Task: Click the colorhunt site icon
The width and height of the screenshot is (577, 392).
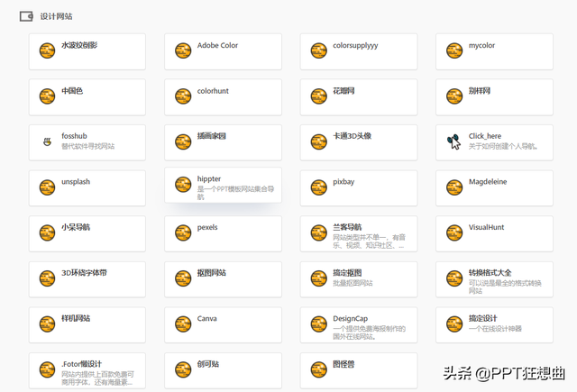Action: (x=183, y=96)
